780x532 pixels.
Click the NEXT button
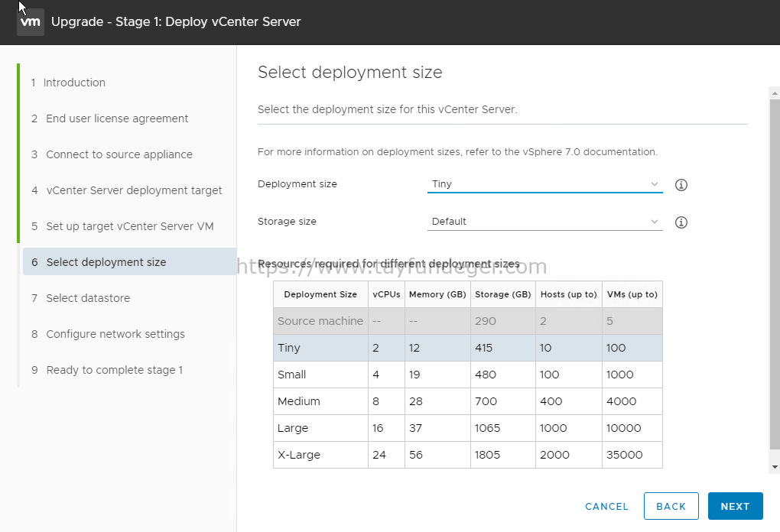(735, 506)
